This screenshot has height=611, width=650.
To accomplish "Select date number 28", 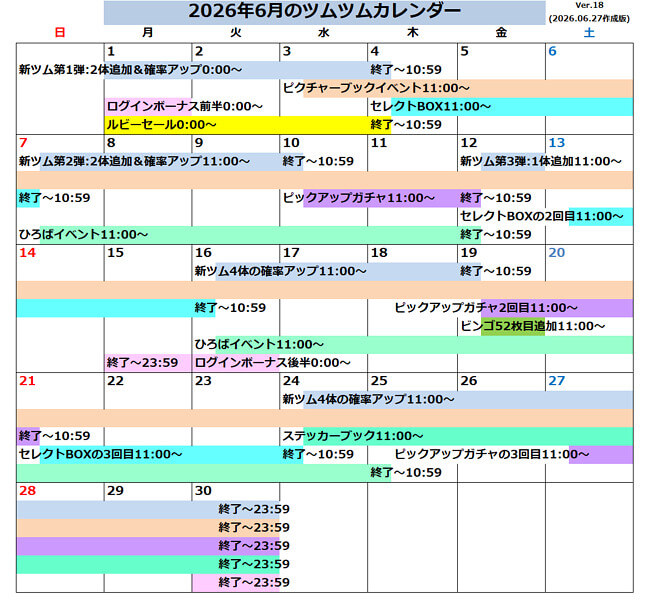I will [27, 491].
